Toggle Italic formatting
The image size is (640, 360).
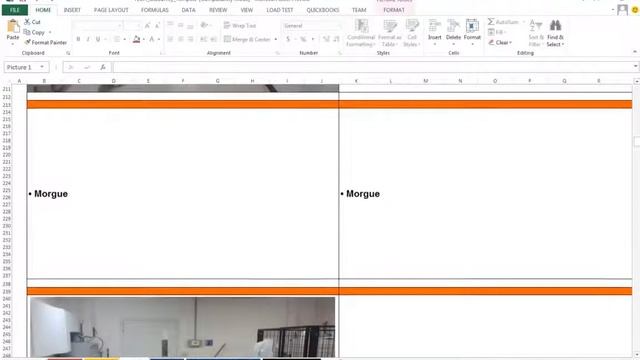pyautogui.click(x=88, y=39)
